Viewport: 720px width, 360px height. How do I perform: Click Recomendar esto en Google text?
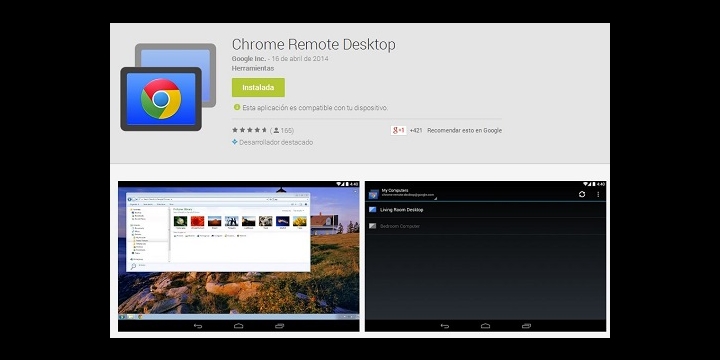pos(464,130)
